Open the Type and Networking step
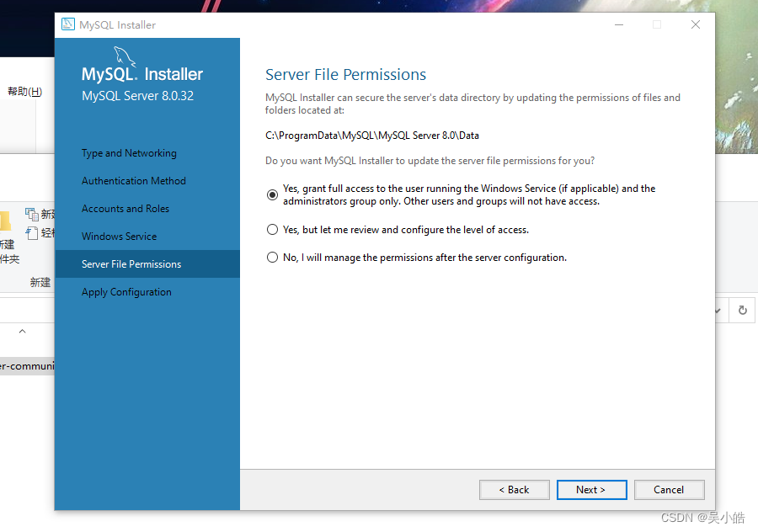Image resolution: width=758 pixels, height=532 pixels. coord(129,153)
